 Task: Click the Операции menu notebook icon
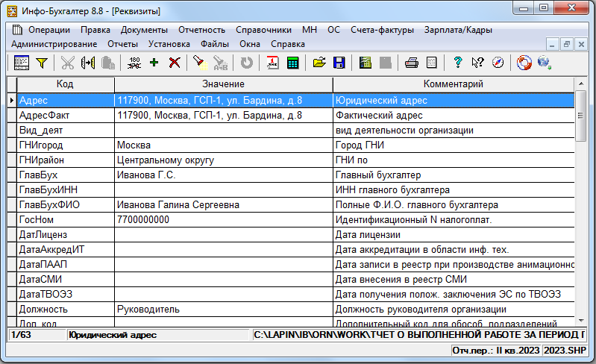[x=17, y=30]
